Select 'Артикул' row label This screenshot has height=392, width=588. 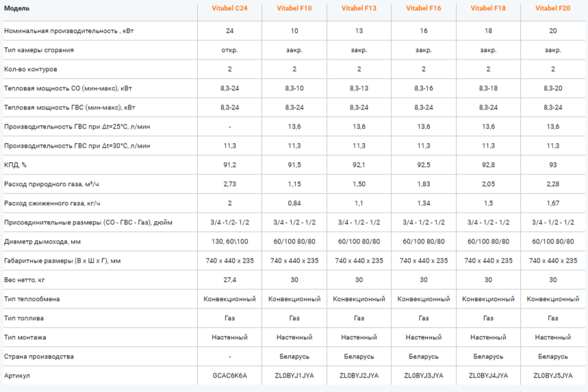(x=16, y=376)
